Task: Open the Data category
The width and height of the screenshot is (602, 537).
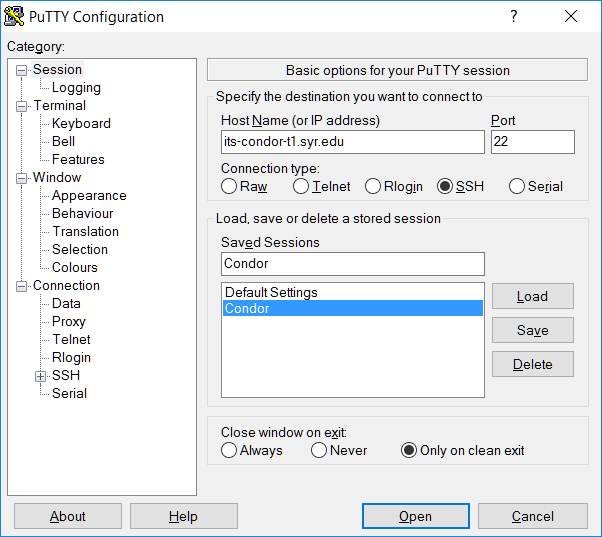Action: pos(66,304)
